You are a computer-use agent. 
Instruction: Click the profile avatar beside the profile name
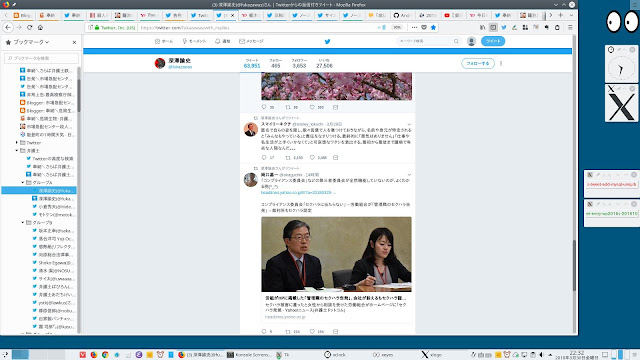[160, 63]
